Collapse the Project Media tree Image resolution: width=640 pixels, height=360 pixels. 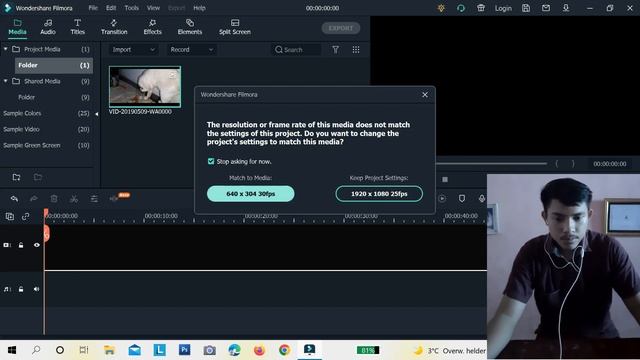point(6,49)
